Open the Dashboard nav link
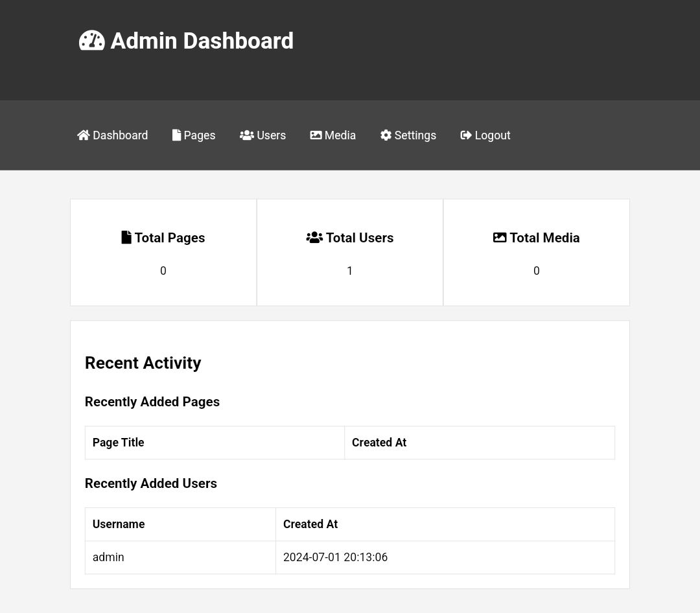 coord(120,135)
